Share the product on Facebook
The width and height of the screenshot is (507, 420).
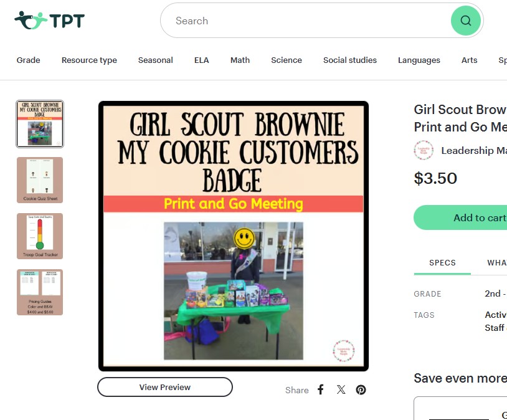320,389
